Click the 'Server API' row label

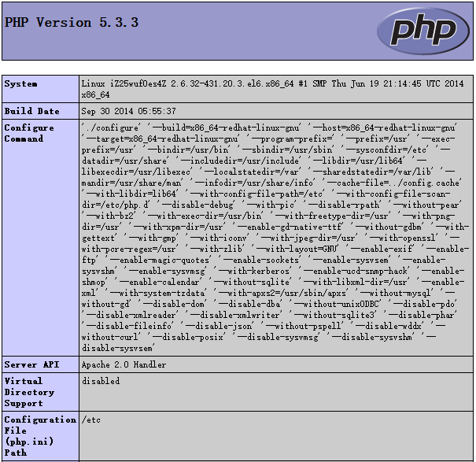[32, 364]
